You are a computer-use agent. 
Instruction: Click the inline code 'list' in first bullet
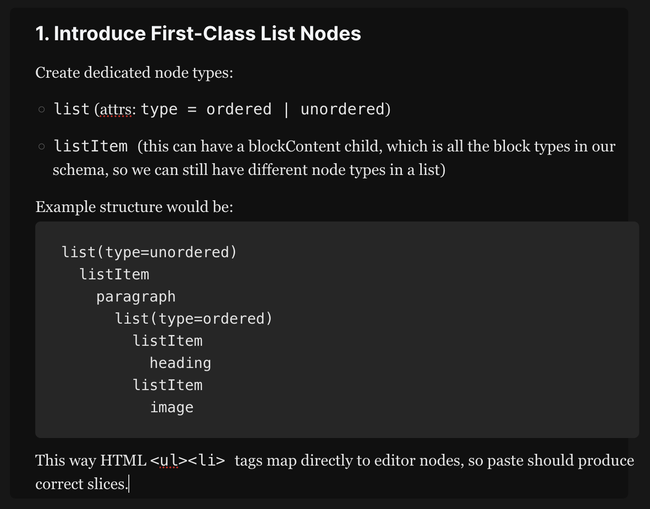click(x=71, y=109)
